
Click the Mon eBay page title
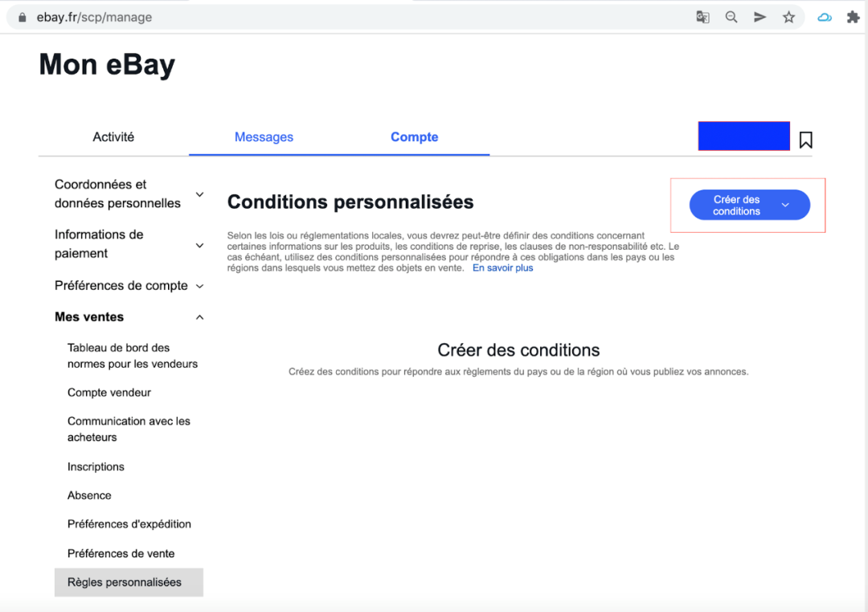107,65
